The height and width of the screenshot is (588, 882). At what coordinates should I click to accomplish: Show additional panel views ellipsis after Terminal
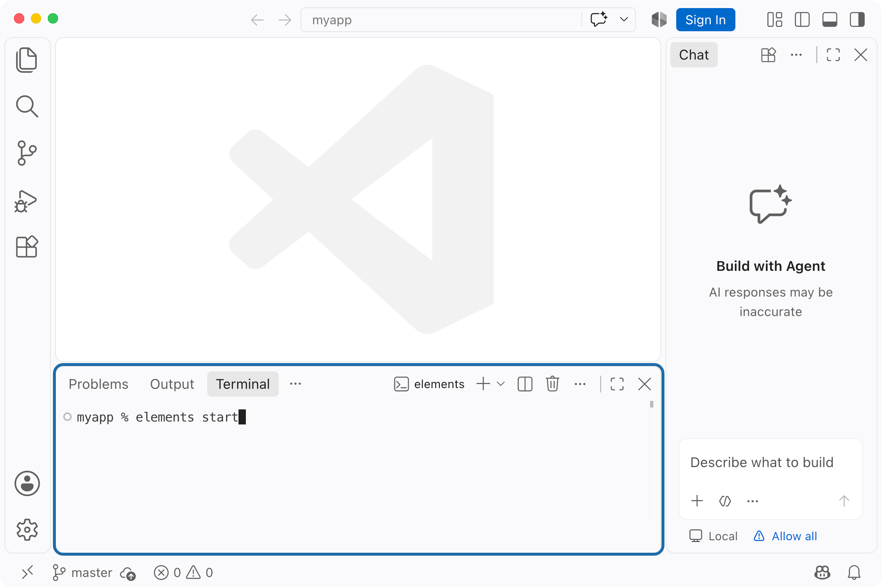coord(295,384)
